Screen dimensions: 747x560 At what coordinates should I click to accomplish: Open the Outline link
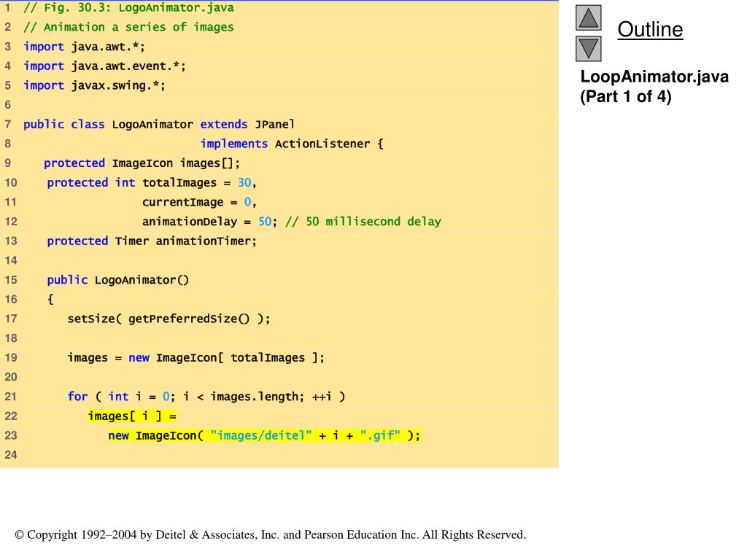point(650,29)
